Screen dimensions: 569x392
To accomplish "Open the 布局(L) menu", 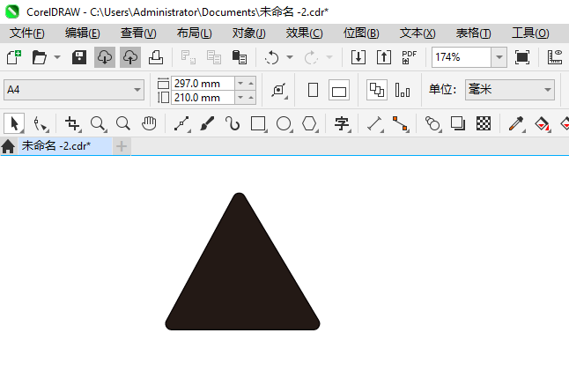I will pos(194,33).
